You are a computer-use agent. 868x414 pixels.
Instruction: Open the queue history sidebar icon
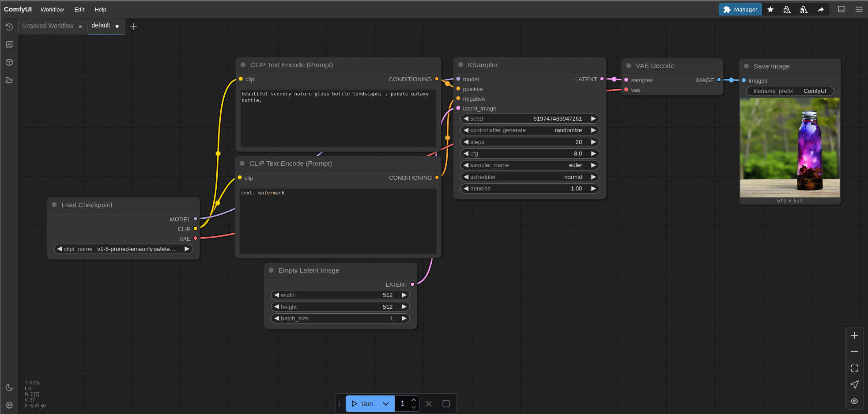pos(9,27)
